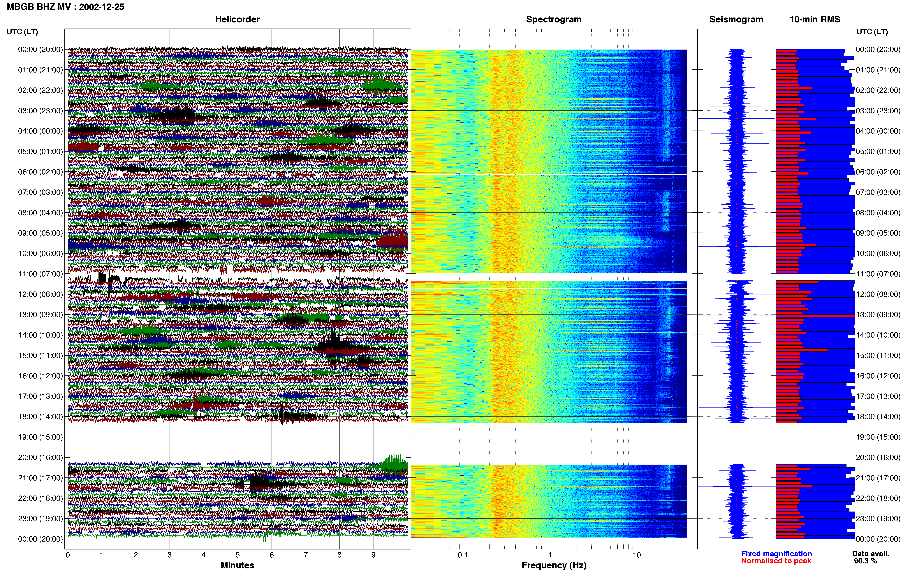The image size is (924, 578).
Task: Select the Spectrogram panel heading
Action: pyautogui.click(x=554, y=20)
